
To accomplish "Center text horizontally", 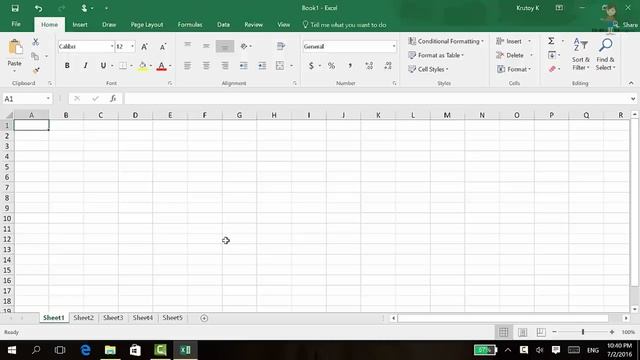I will point(206,65).
